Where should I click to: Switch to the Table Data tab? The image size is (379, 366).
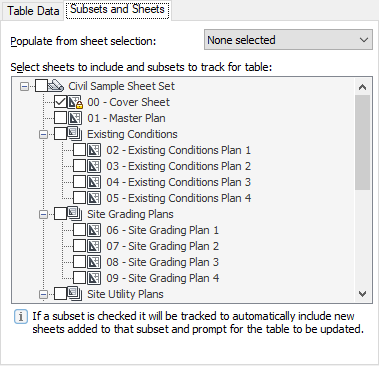click(33, 11)
